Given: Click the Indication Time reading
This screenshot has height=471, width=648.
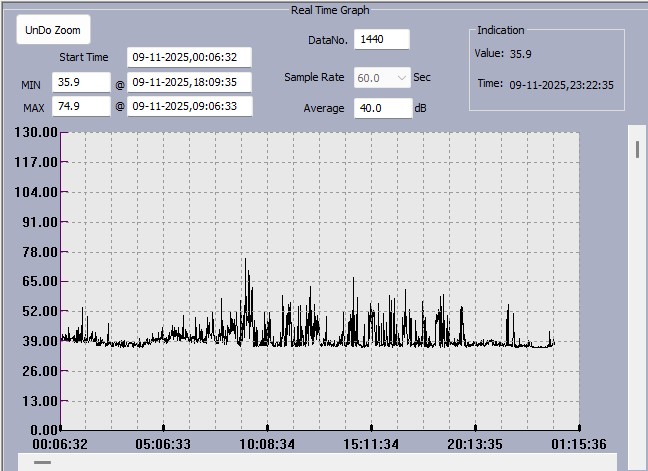Looking at the screenshot, I should tap(560, 85).
